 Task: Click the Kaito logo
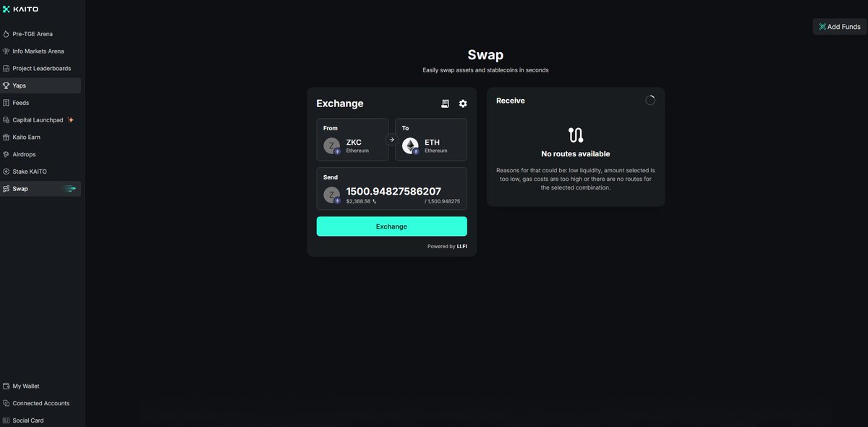[x=20, y=9]
